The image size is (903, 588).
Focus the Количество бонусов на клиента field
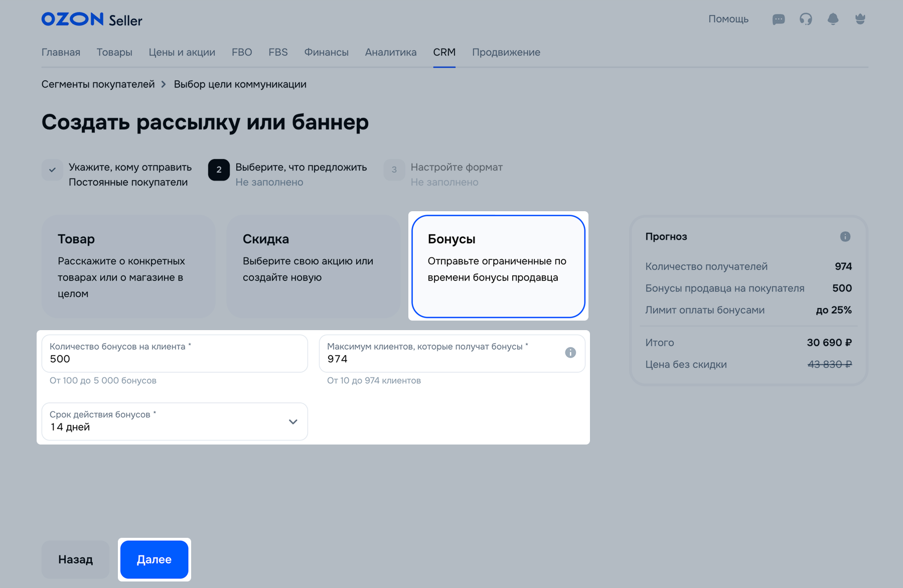tap(175, 354)
